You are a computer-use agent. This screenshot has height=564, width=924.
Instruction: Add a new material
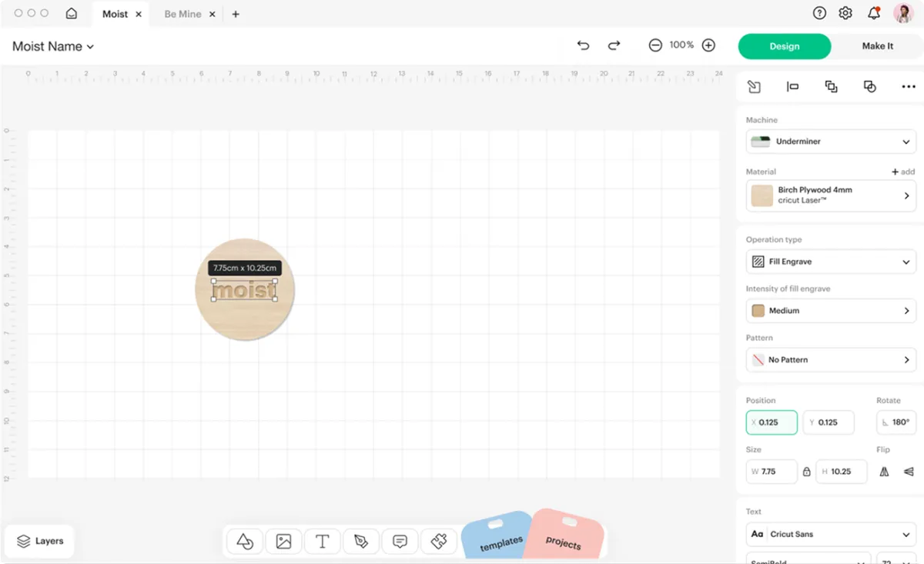pos(903,172)
